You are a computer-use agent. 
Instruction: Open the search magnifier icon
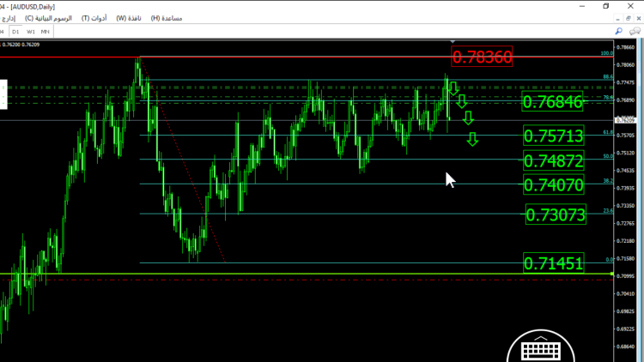point(618,31)
